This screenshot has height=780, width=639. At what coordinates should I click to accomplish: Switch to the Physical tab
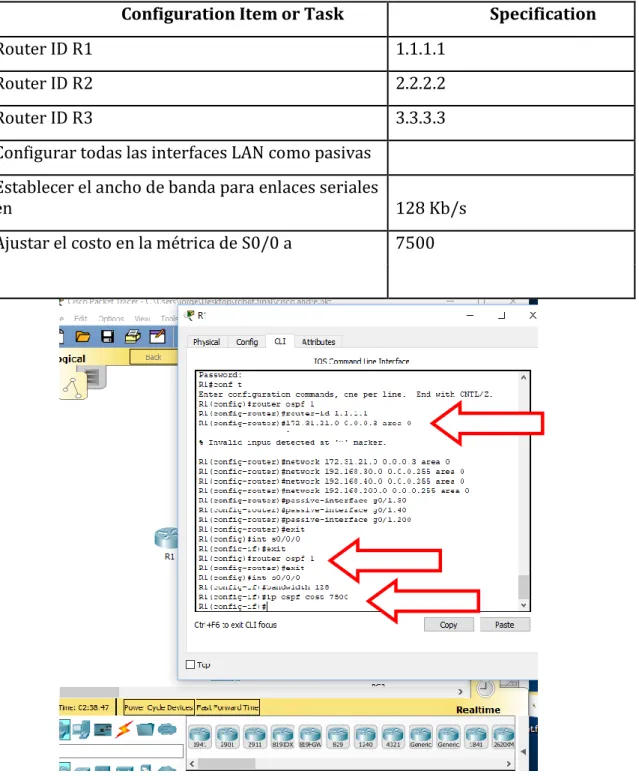207,342
